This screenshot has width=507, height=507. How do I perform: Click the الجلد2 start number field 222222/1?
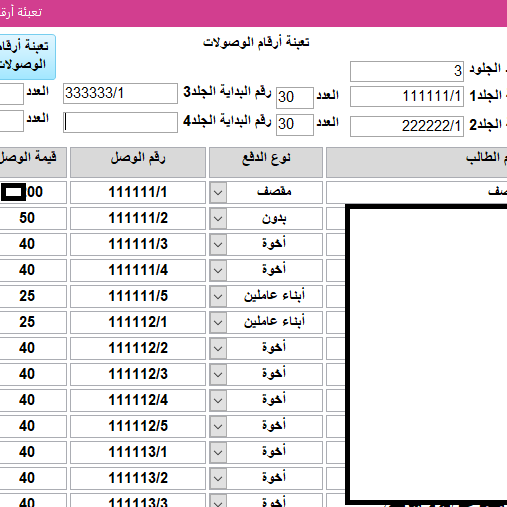(x=407, y=126)
